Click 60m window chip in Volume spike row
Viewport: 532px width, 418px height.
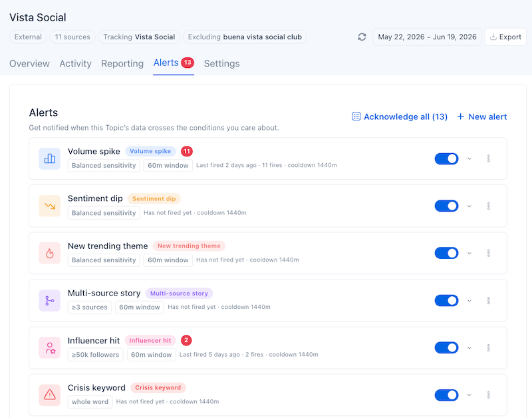point(168,165)
